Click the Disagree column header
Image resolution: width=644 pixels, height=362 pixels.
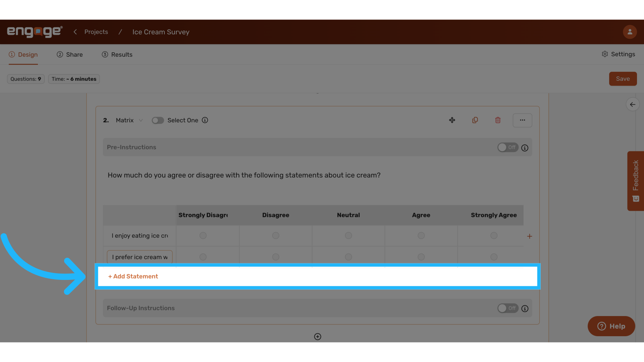point(276,215)
